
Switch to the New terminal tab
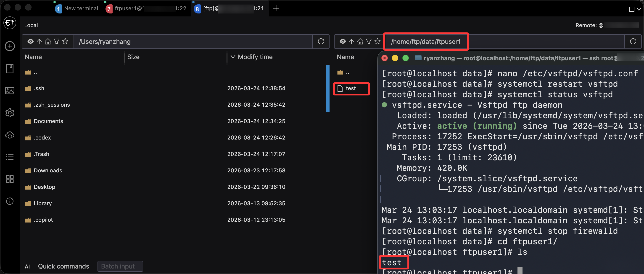(x=76, y=8)
